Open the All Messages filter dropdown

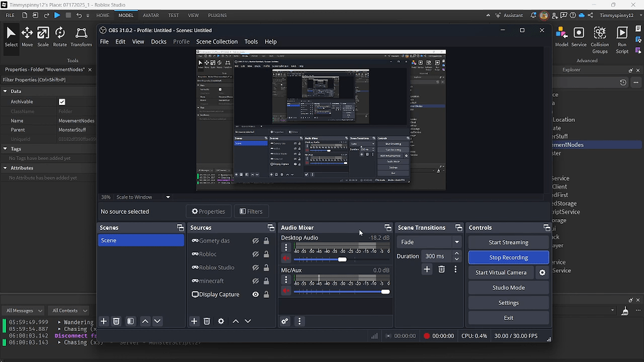click(25, 310)
